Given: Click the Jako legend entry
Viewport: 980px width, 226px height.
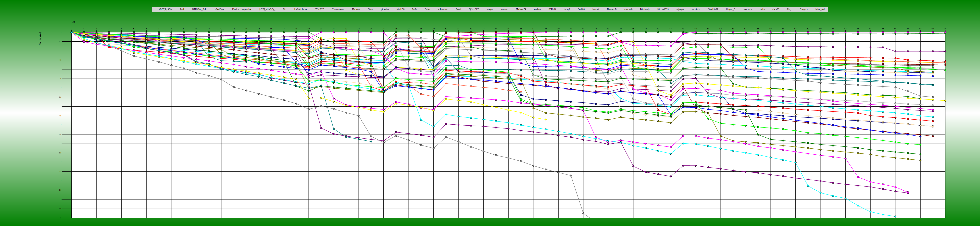Looking at the screenshot, I should click(x=762, y=9).
